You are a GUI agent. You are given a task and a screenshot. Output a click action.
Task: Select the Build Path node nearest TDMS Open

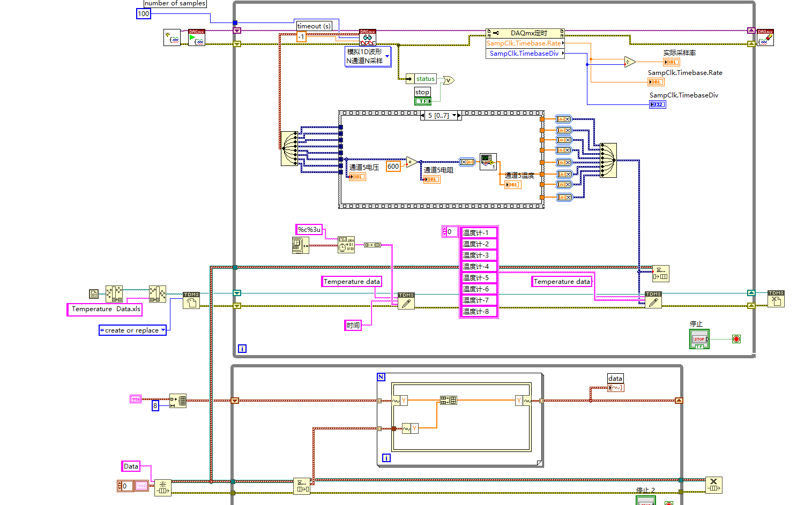158,294
